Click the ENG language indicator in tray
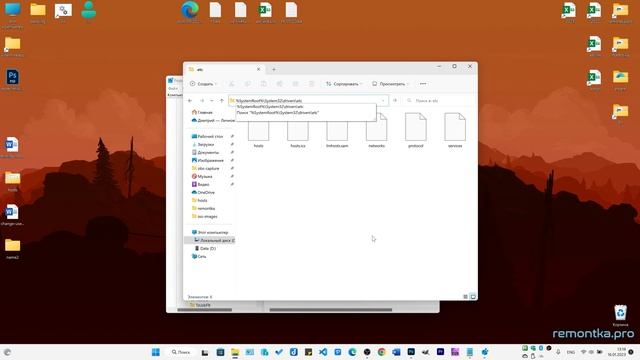The image size is (640, 360). pos(571,352)
